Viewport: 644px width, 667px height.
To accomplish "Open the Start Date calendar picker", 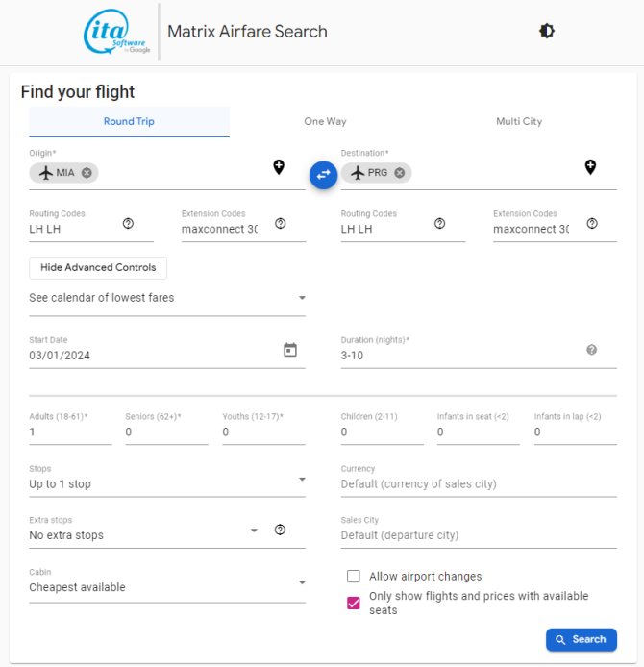I will (x=290, y=350).
